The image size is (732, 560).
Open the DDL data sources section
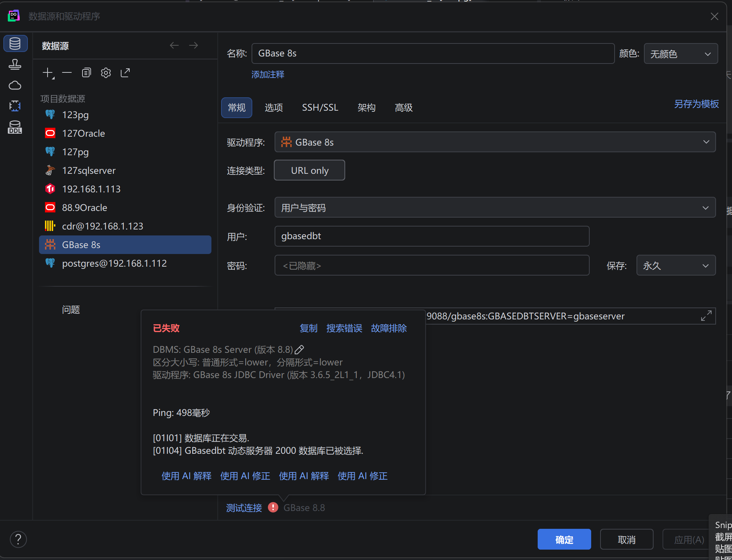click(x=15, y=127)
